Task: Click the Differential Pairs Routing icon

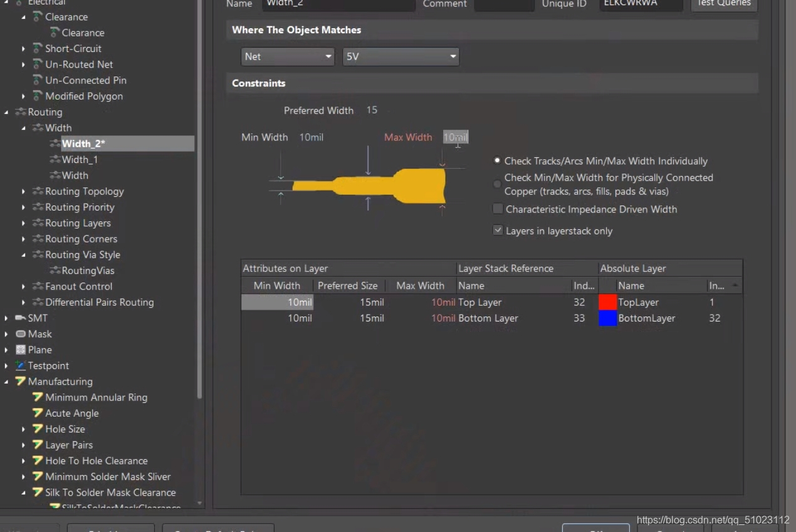Action: (x=38, y=302)
